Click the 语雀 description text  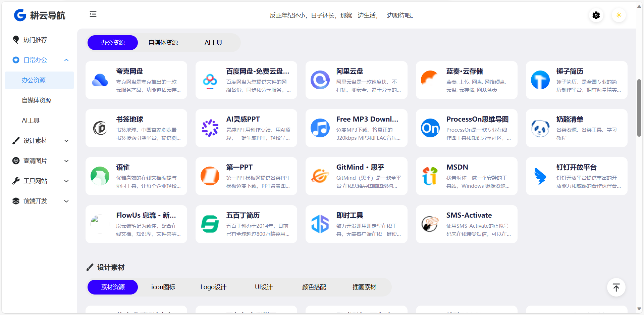[148, 182]
